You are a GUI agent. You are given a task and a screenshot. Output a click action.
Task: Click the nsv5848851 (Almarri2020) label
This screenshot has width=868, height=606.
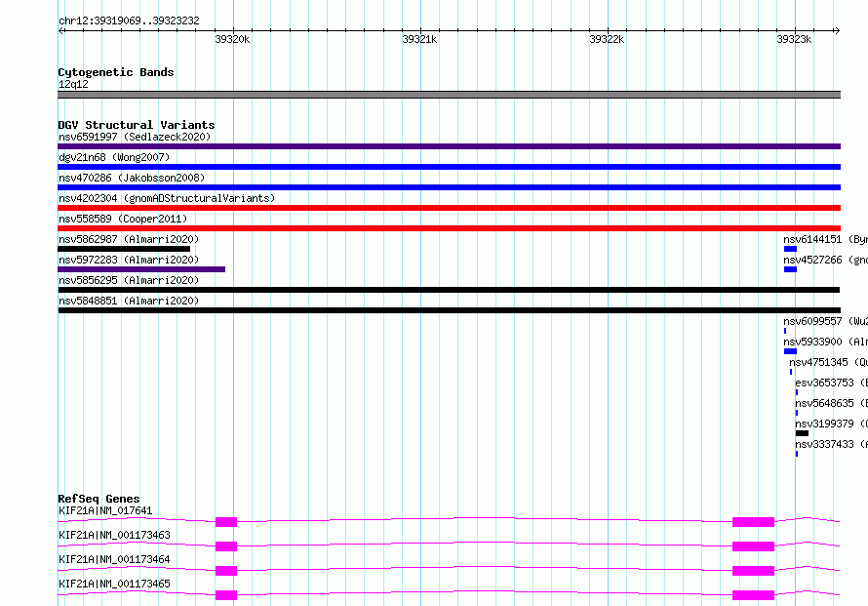129,301
